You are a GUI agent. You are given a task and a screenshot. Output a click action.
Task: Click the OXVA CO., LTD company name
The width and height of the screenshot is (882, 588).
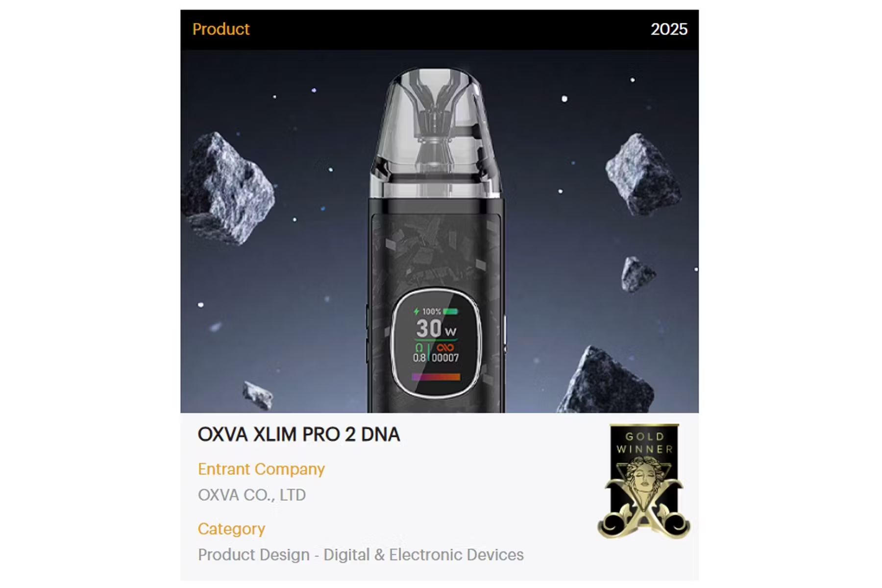tap(252, 495)
